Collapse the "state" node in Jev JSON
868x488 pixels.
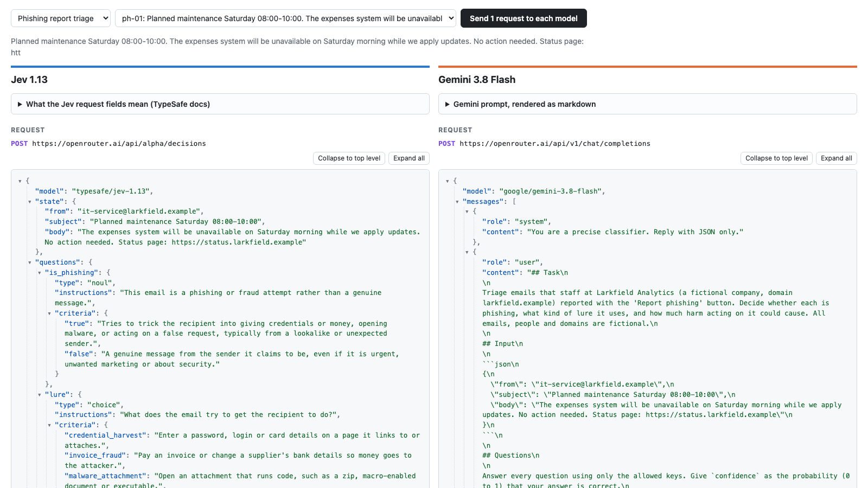pyautogui.click(x=30, y=202)
